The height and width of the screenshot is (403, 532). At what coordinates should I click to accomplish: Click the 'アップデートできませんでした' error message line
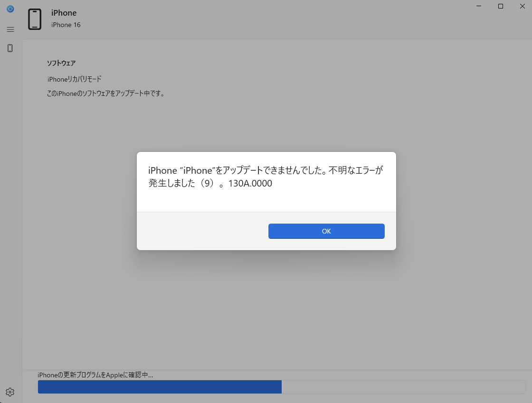pyautogui.click(x=265, y=171)
